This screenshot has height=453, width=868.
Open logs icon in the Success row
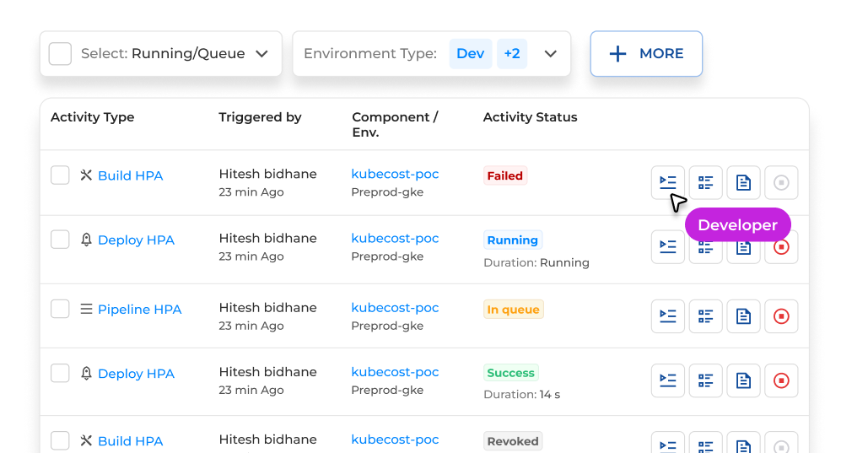point(667,380)
